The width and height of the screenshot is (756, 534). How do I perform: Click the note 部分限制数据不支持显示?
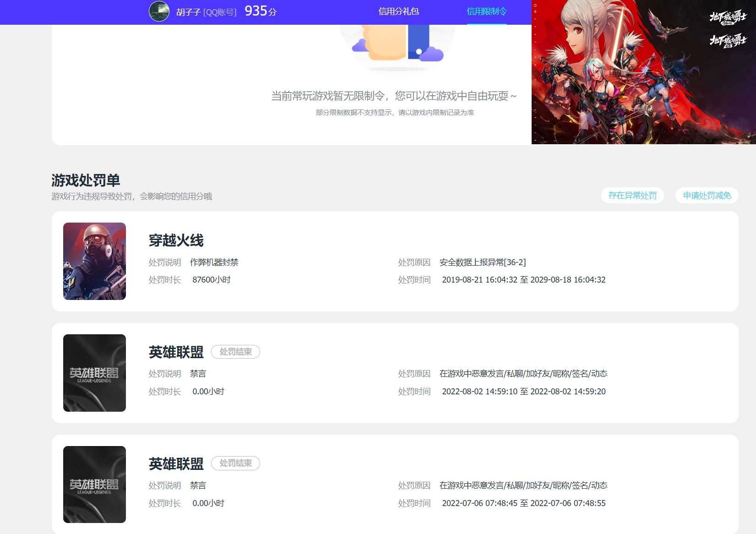click(x=395, y=113)
